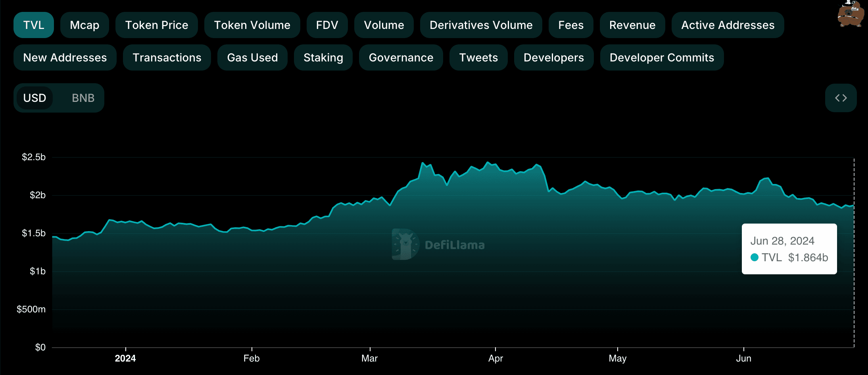Toggle Developer Commits chip
The width and height of the screenshot is (868, 375).
tap(662, 57)
